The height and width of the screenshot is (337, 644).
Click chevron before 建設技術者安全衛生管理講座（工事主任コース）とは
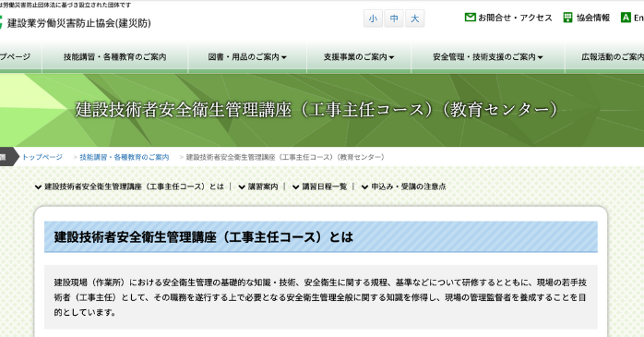coord(38,187)
